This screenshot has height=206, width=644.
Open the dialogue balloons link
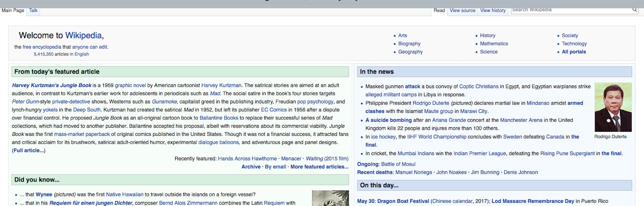[219, 142]
